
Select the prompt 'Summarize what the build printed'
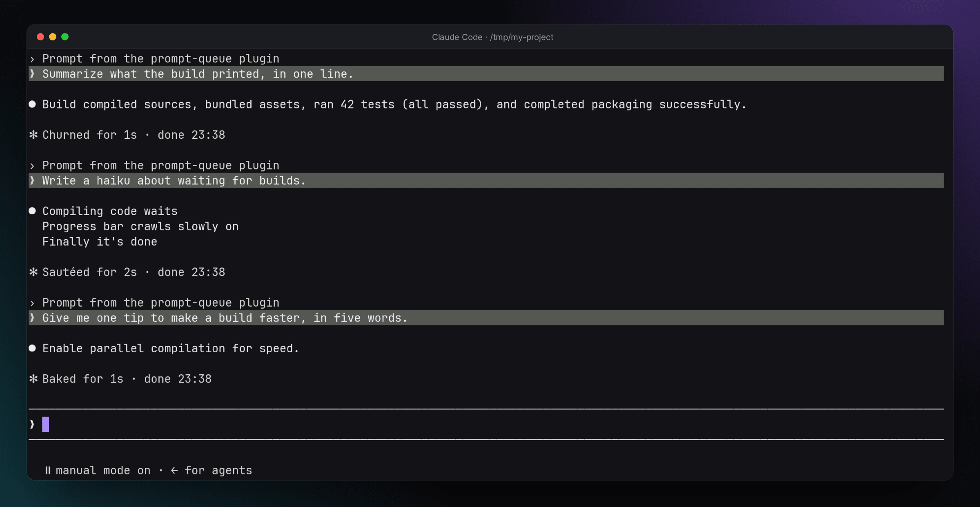click(x=486, y=74)
